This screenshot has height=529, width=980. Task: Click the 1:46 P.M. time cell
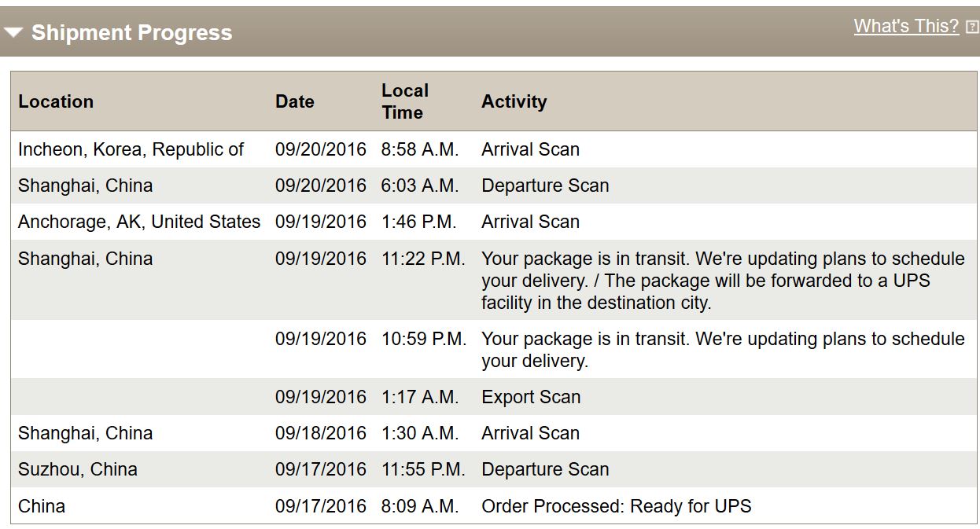(x=419, y=222)
